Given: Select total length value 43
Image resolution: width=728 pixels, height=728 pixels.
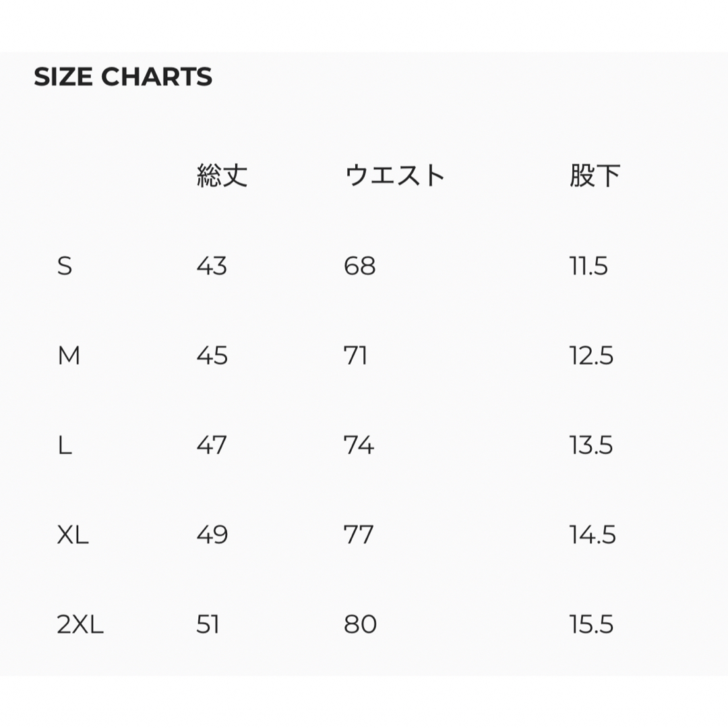Looking at the screenshot, I should click(x=212, y=266).
